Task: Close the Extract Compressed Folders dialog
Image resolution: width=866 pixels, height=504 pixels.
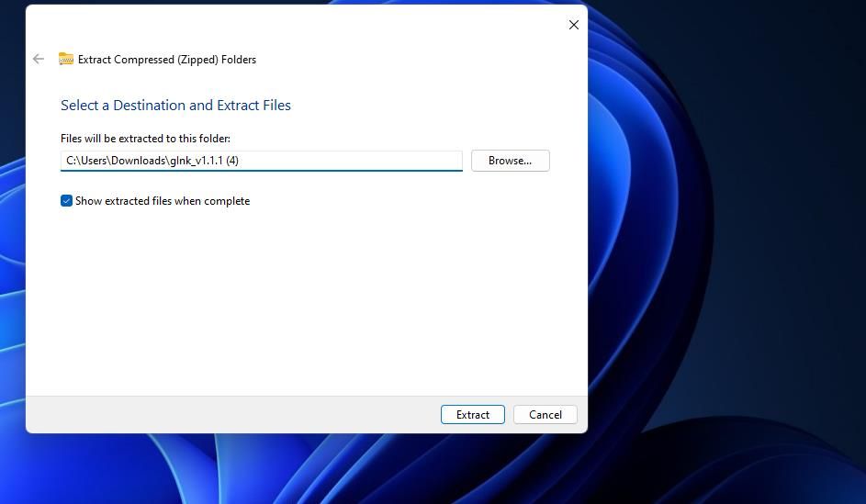Action: click(574, 25)
